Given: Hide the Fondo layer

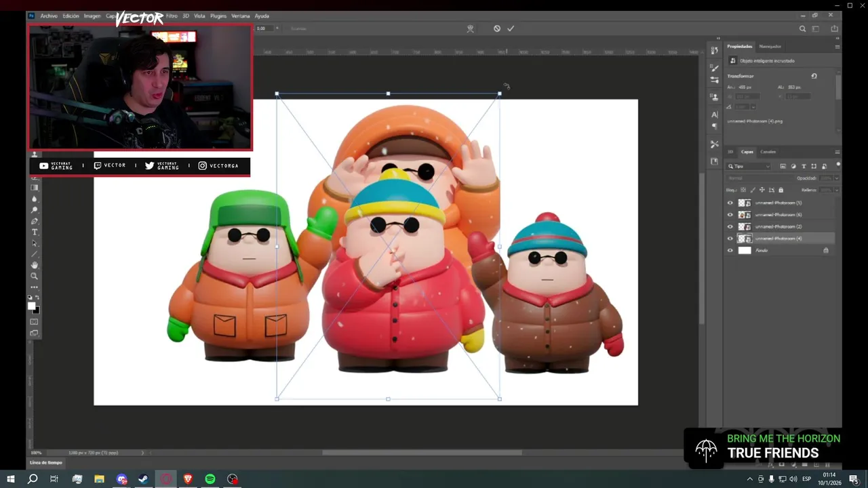Looking at the screenshot, I should 730,250.
